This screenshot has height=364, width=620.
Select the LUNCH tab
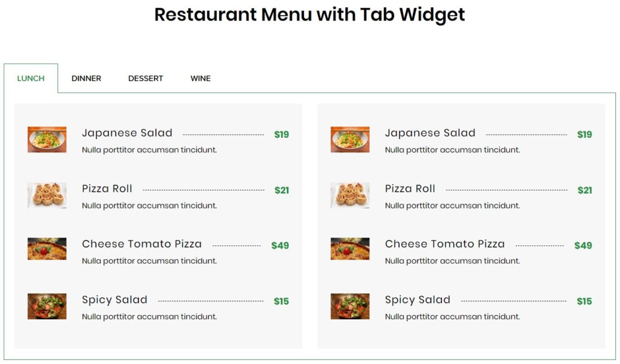[30, 78]
